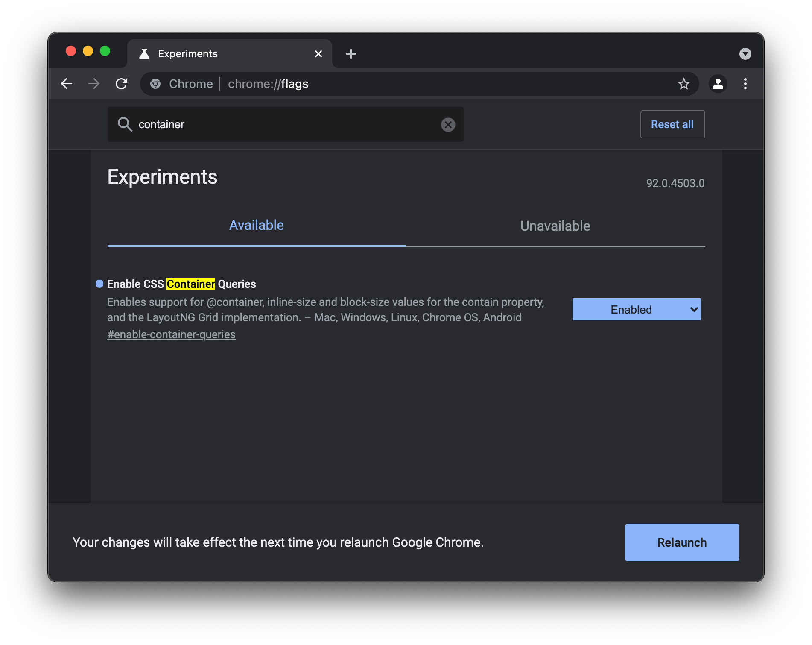Click the macOS green maximize window button

pyautogui.click(x=105, y=51)
